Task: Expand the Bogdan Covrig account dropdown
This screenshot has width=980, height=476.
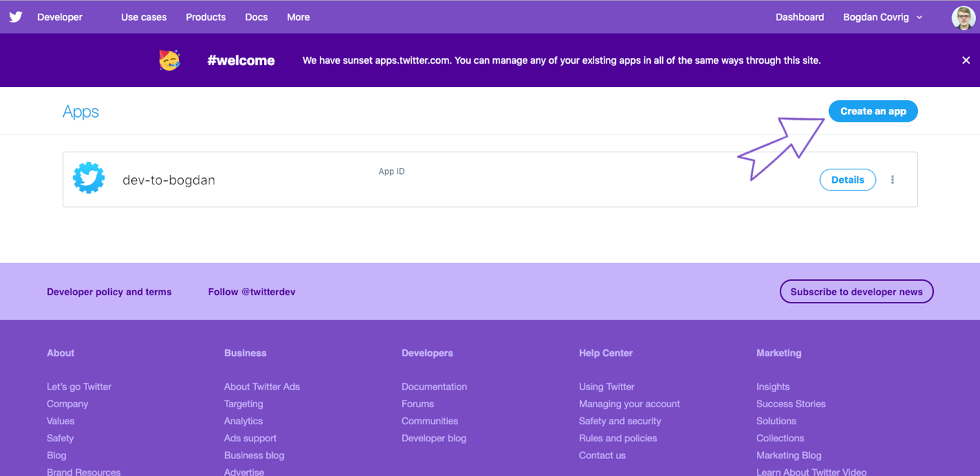Action: (883, 17)
